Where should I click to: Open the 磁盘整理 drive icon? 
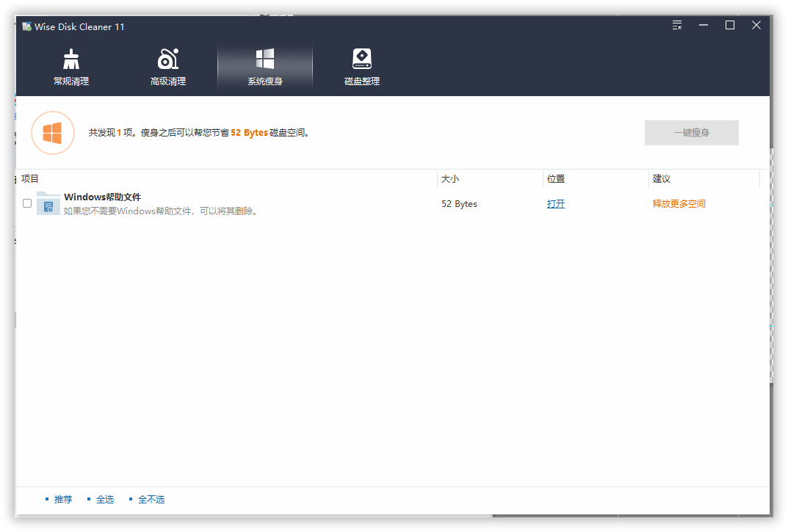click(362, 59)
